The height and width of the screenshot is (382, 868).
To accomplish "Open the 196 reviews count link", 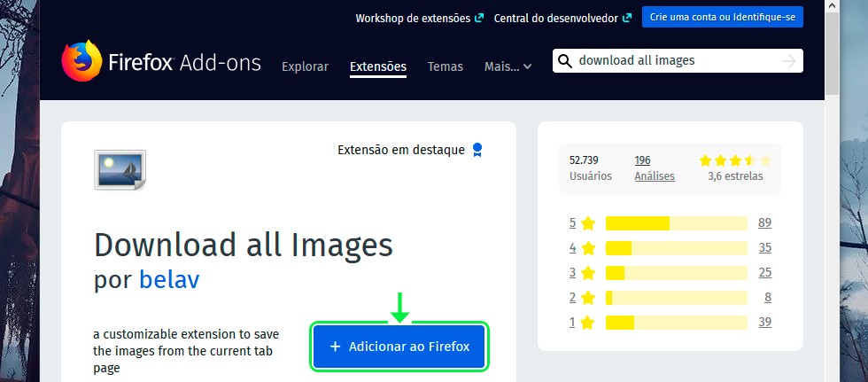I will pyautogui.click(x=642, y=160).
